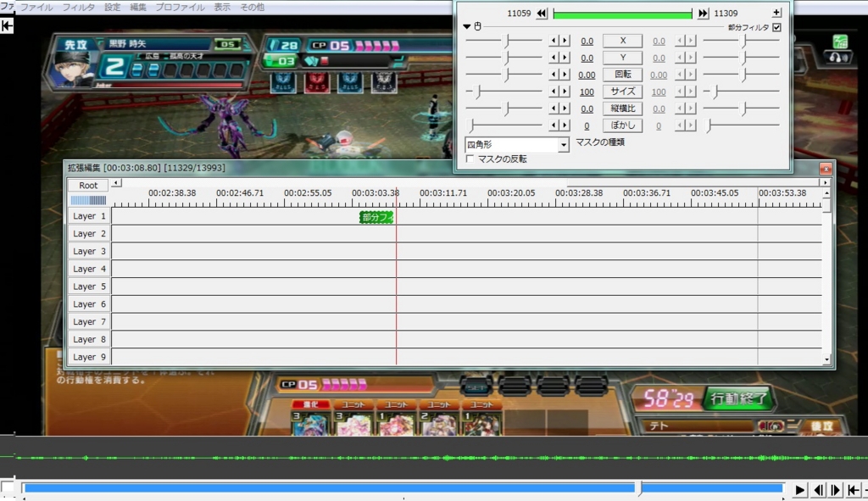Jump to first frame with the bottom-bar button

pos(854,490)
